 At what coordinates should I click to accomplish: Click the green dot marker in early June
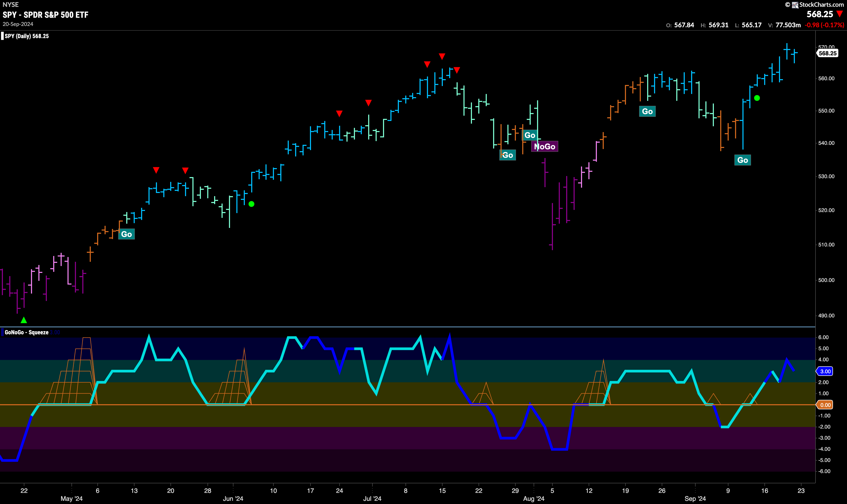click(251, 204)
